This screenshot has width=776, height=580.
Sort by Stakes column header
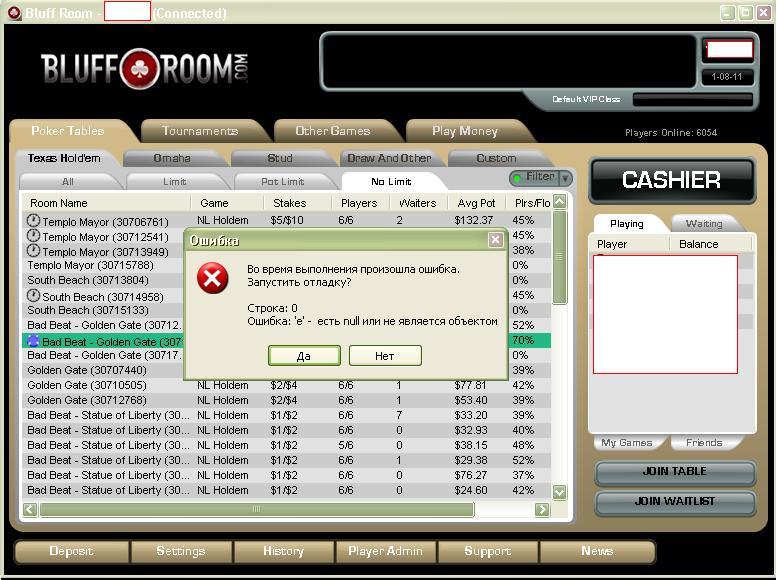click(297, 203)
